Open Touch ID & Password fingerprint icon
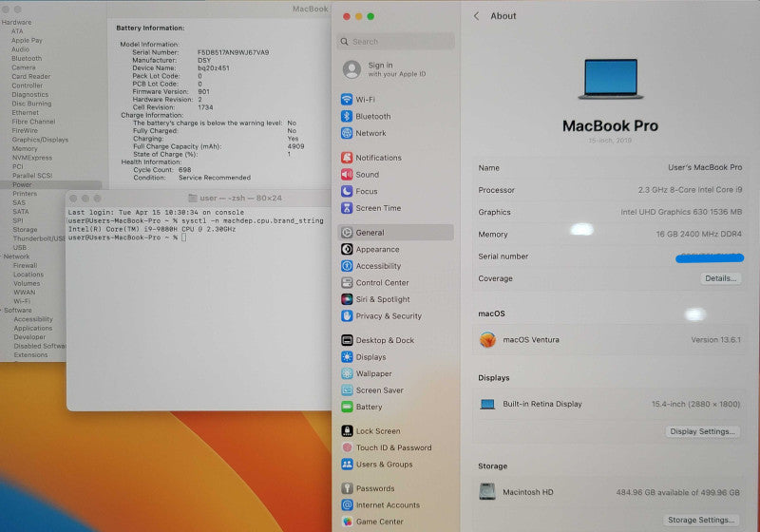The height and width of the screenshot is (532, 760). (x=347, y=447)
